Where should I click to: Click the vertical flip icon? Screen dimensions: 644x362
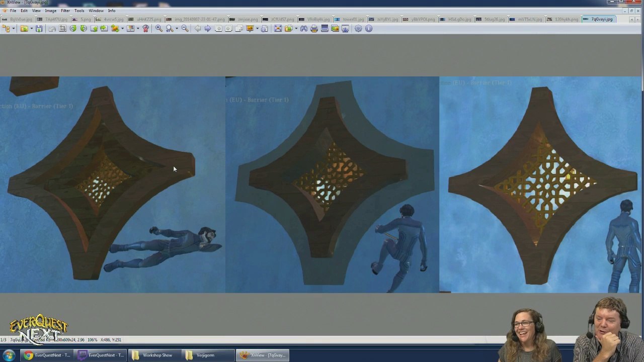94,29
